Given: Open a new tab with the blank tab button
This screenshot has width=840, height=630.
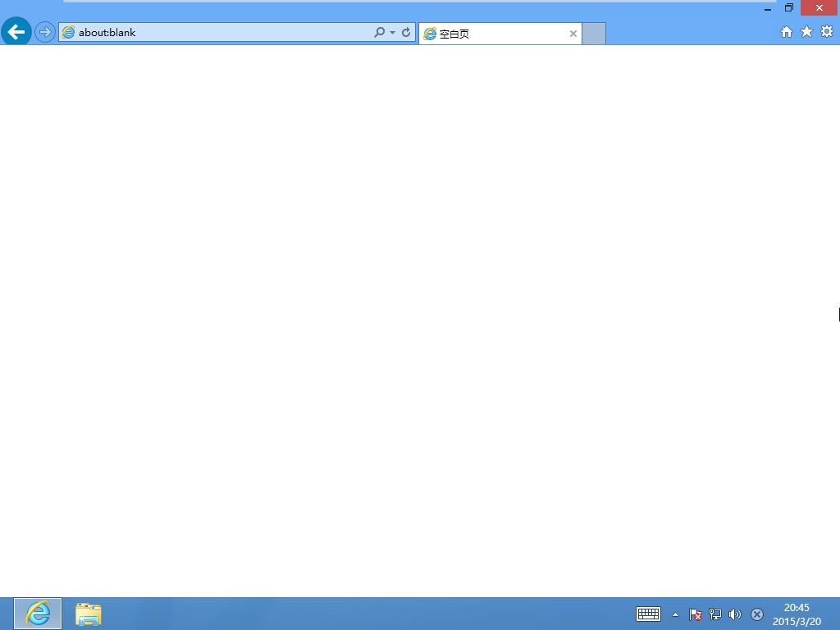Looking at the screenshot, I should (594, 34).
